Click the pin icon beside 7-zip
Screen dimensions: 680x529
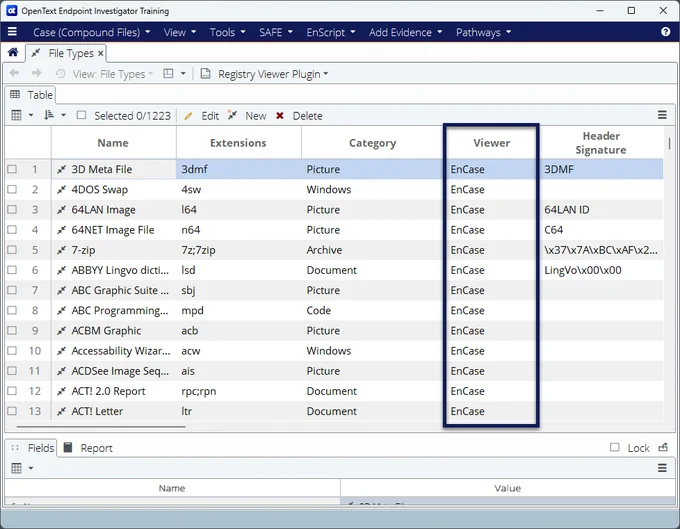62,250
